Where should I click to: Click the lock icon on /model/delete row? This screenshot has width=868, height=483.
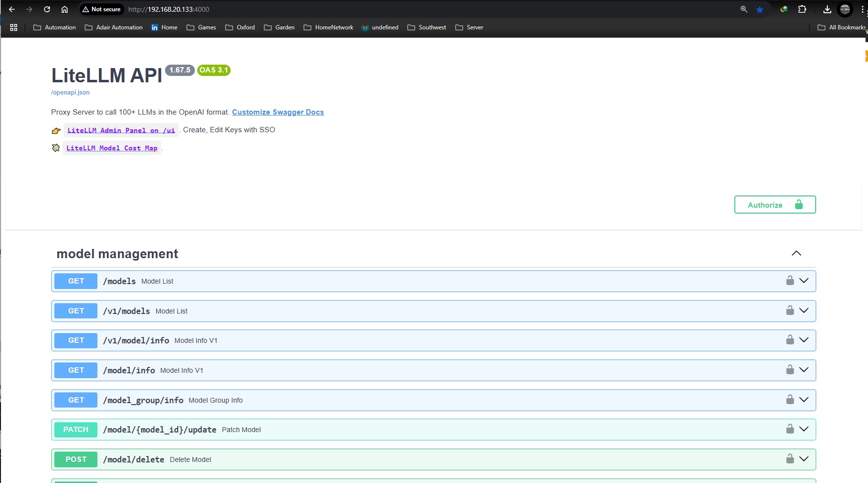[790, 459]
